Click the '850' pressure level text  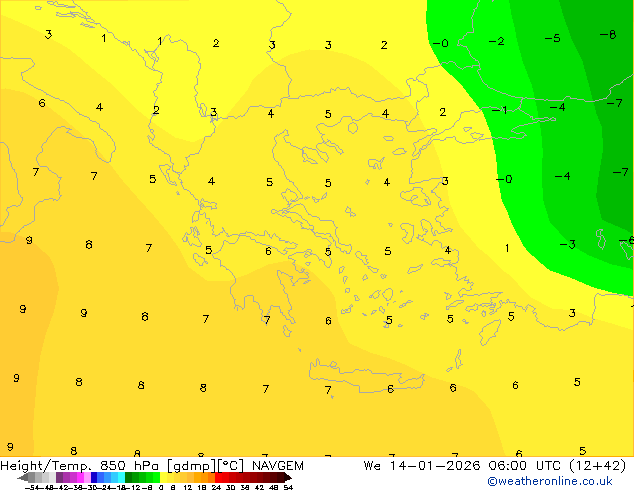(113, 466)
